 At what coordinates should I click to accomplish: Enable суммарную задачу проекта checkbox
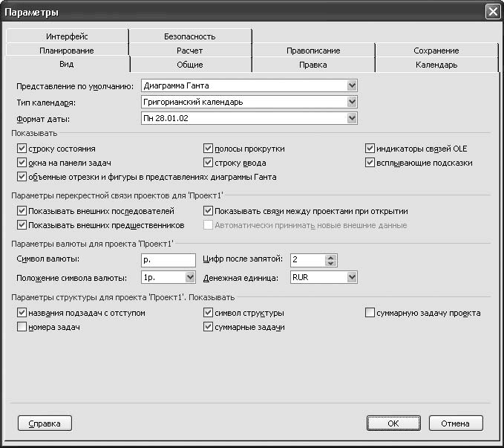pyautogui.click(x=370, y=314)
